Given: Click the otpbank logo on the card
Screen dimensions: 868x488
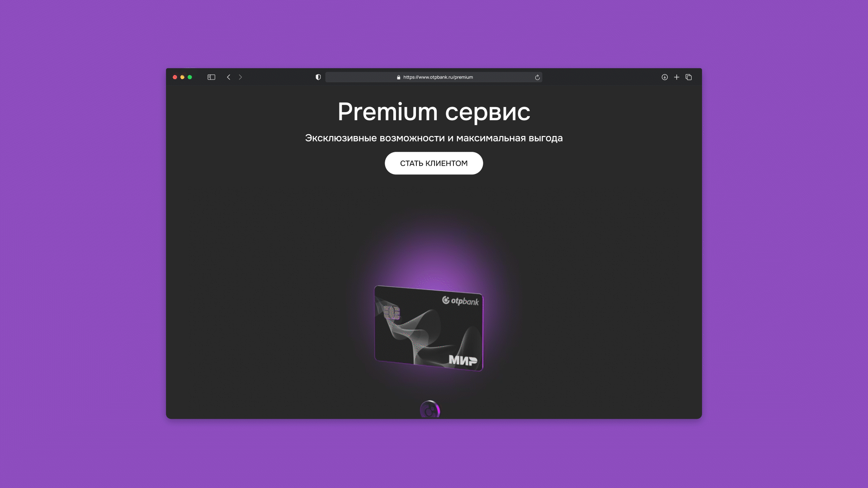Looking at the screenshot, I should (460, 301).
